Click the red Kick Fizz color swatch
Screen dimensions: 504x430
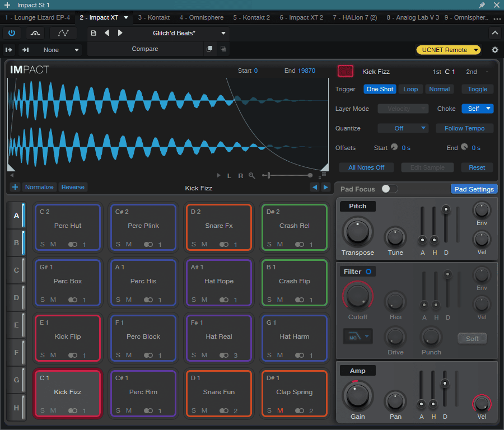click(346, 71)
